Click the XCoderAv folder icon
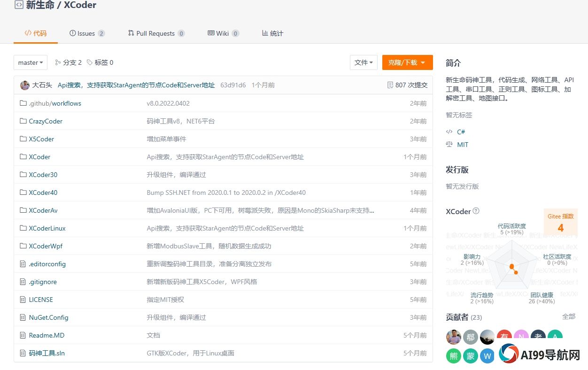The width and height of the screenshot is (588, 370). point(23,210)
